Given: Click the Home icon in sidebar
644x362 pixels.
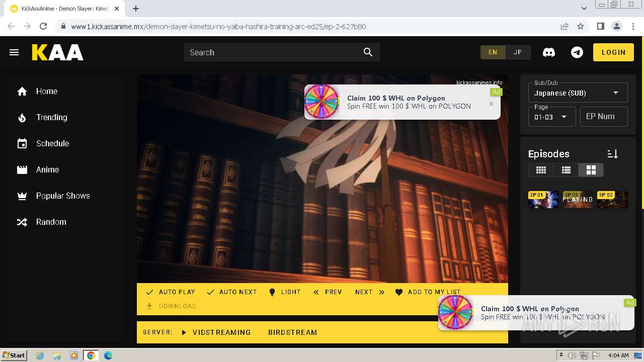Looking at the screenshot, I should [22, 91].
